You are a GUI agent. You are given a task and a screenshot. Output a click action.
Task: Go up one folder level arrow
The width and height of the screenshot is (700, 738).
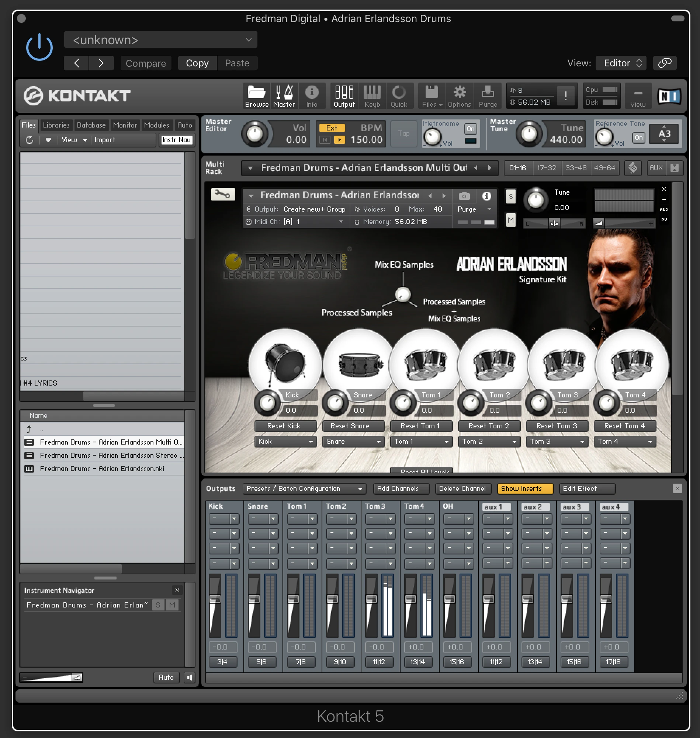click(29, 429)
